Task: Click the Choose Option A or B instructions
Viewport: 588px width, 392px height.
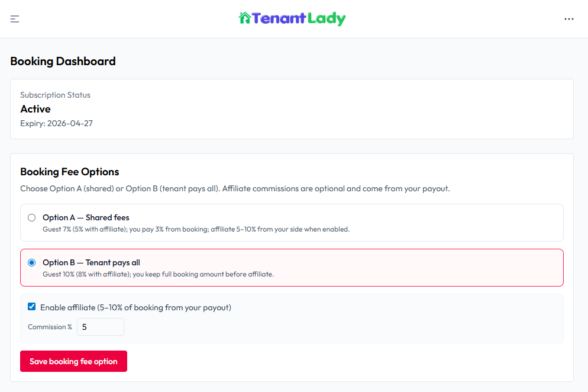Action: click(235, 189)
